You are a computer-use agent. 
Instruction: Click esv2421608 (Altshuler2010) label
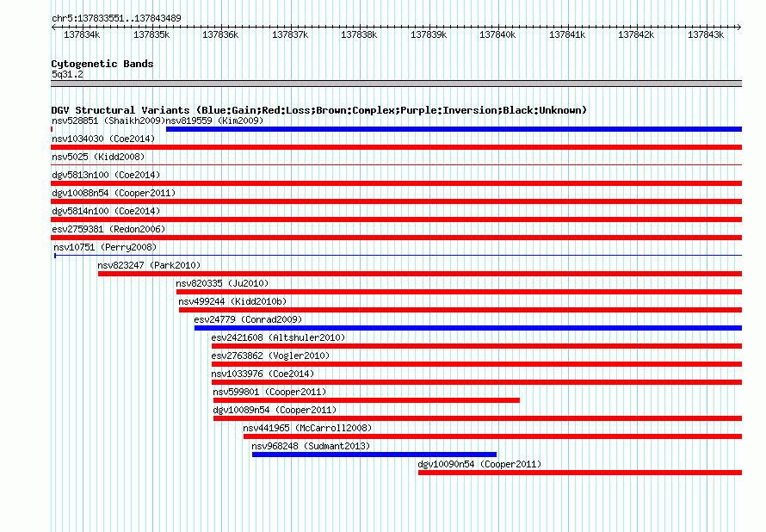tap(278, 337)
